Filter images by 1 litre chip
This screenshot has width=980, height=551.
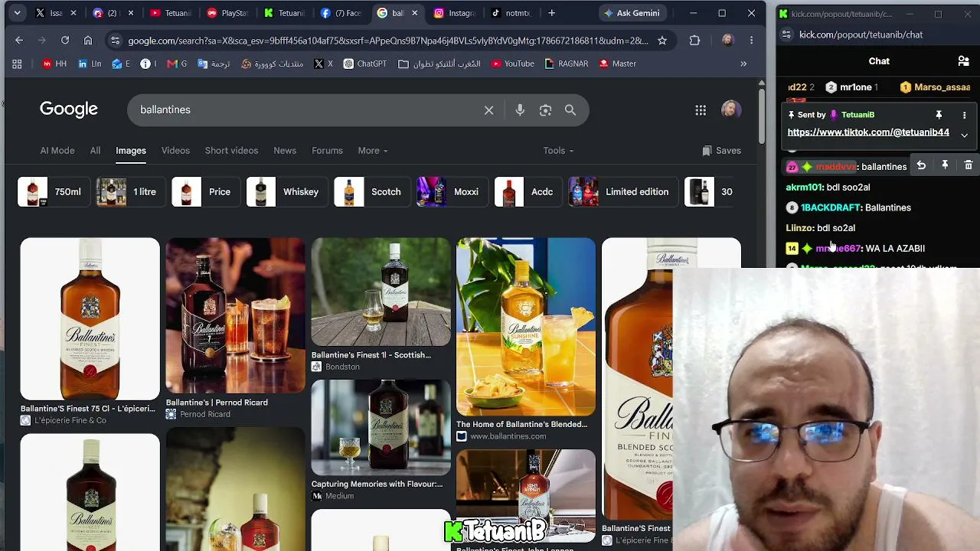tap(129, 192)
